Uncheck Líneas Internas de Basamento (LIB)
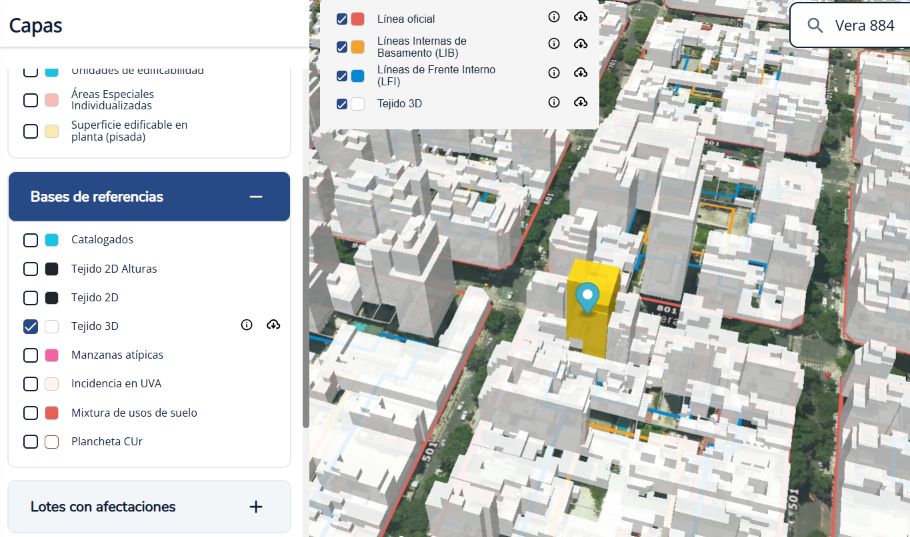 [342, 47]
